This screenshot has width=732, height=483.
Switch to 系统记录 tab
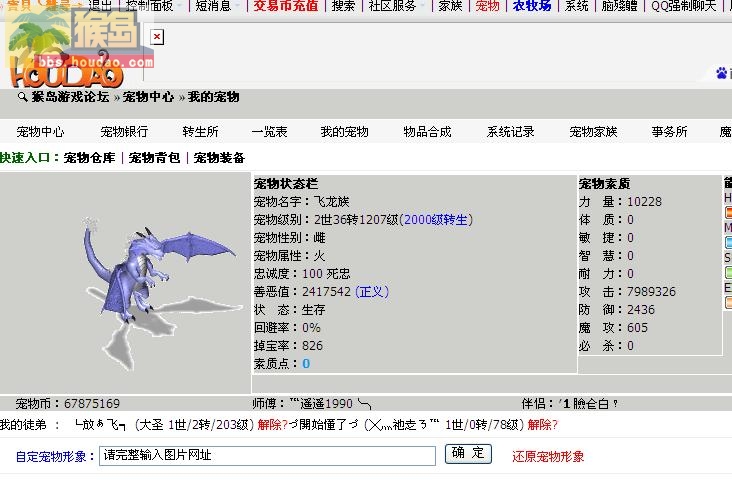tap(510, 132)
